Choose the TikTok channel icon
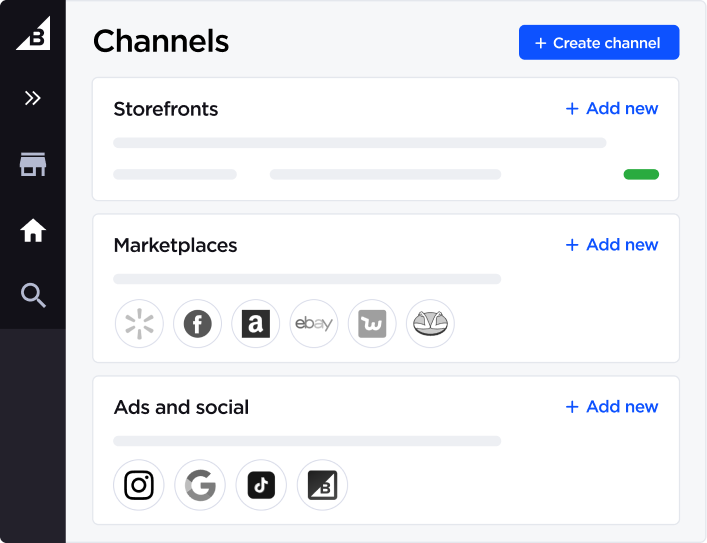 pos(261,485)
